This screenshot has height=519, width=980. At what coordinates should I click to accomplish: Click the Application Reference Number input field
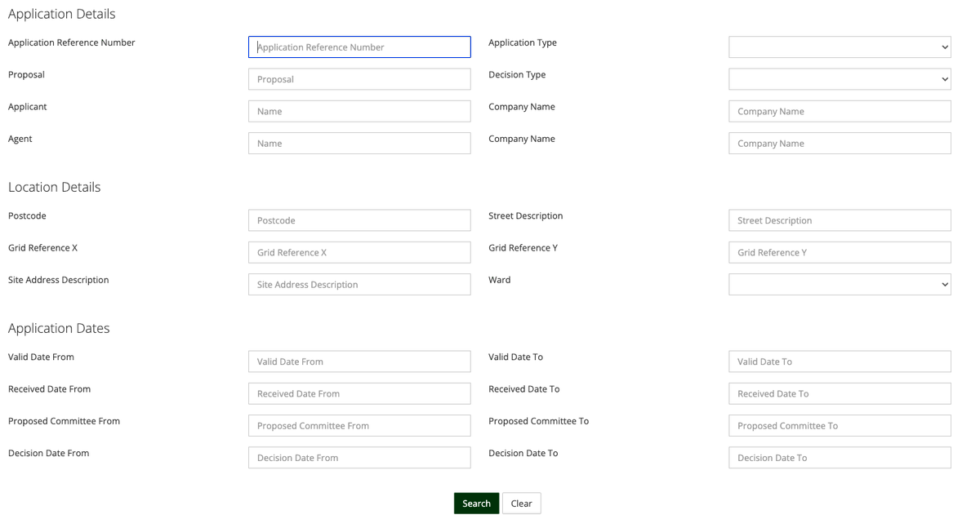point(359,47)
